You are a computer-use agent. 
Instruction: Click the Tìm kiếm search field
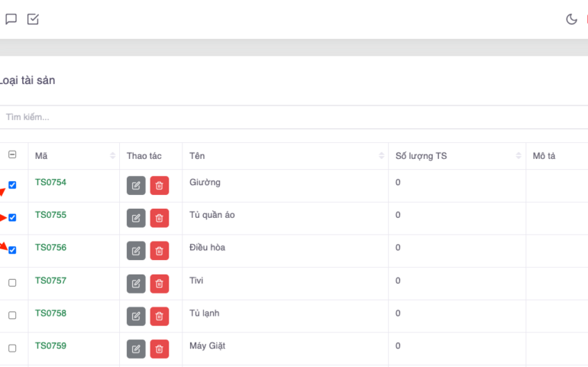(x=290, y=117)
